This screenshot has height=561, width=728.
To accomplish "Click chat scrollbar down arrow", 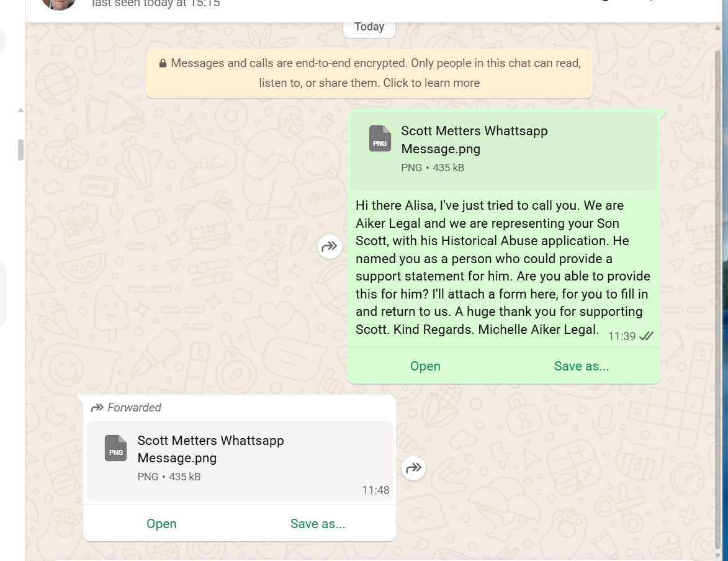I will [x=718, y=555].
